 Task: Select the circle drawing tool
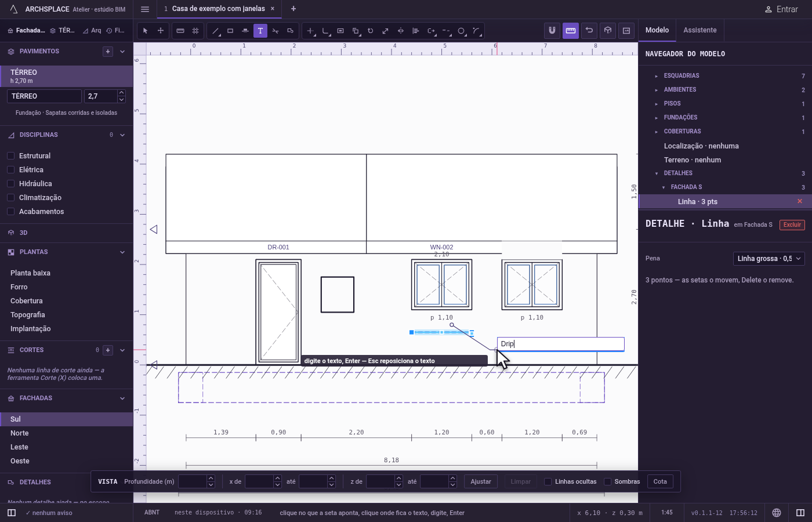click(461, 31)
